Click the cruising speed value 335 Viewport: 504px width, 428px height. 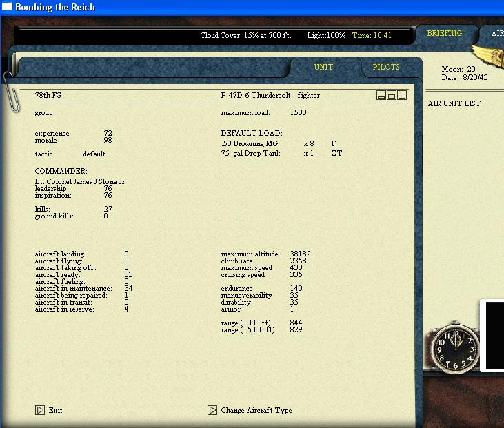pyautogui.click(x=296, y=274)
